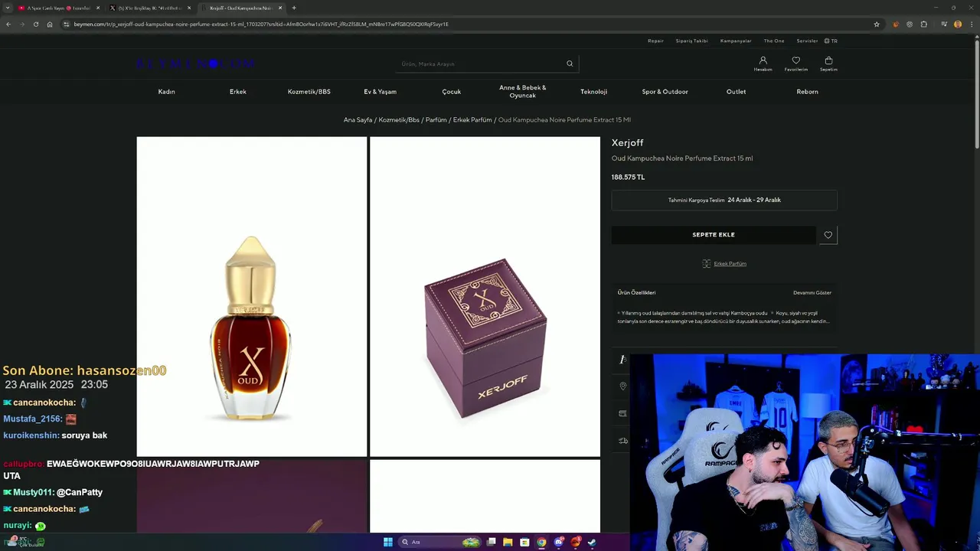Open a new Chrome tab

pyautogui.click(x=294, y=8)
